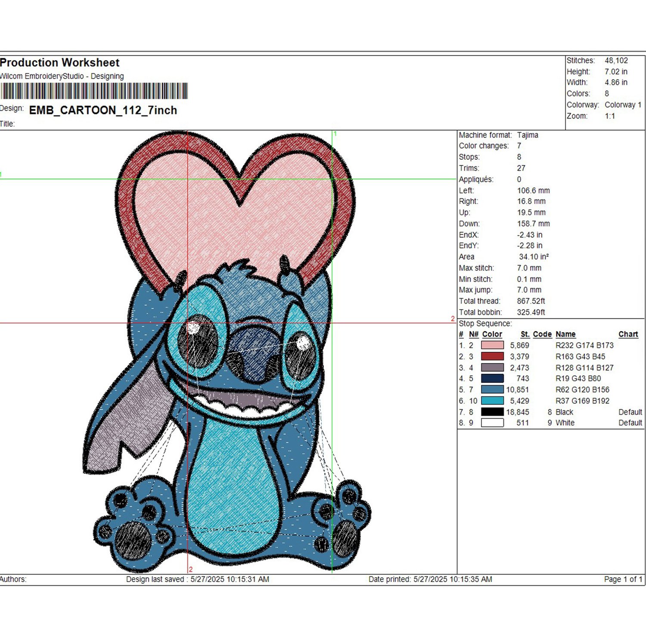The height and width of the screenshot is (644, 646).
Task: Click the design name EMB_CARTOON_112_7inch
Action: click(x=103, y=110)
